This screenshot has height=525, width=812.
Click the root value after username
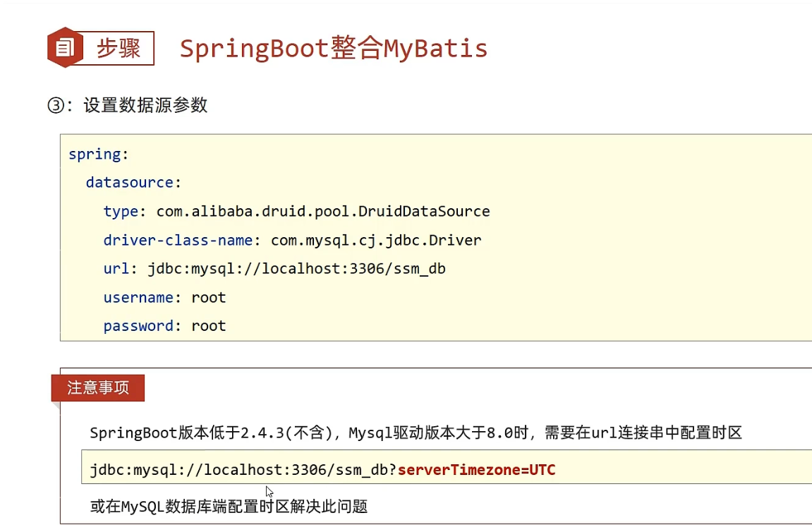click(209, 298)
